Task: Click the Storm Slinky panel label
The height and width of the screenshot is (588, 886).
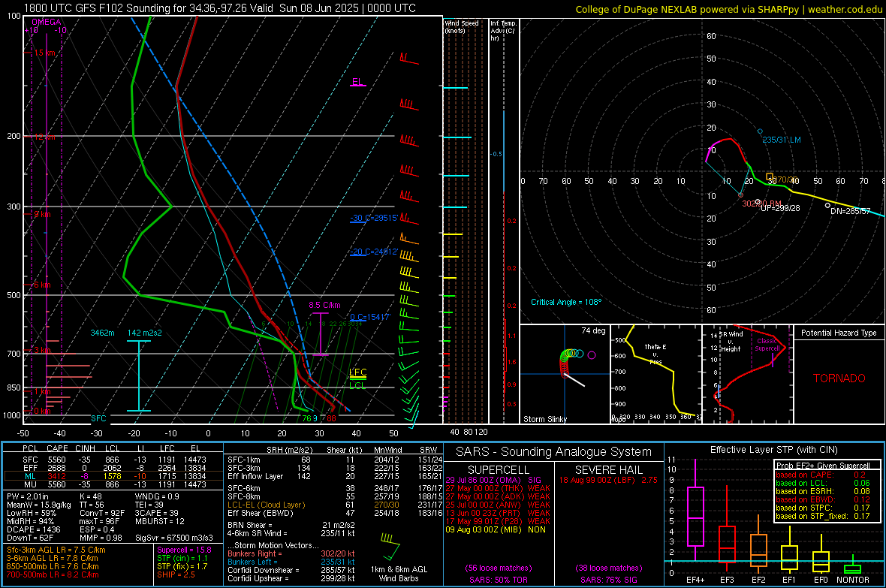Action: pos(545,419)
